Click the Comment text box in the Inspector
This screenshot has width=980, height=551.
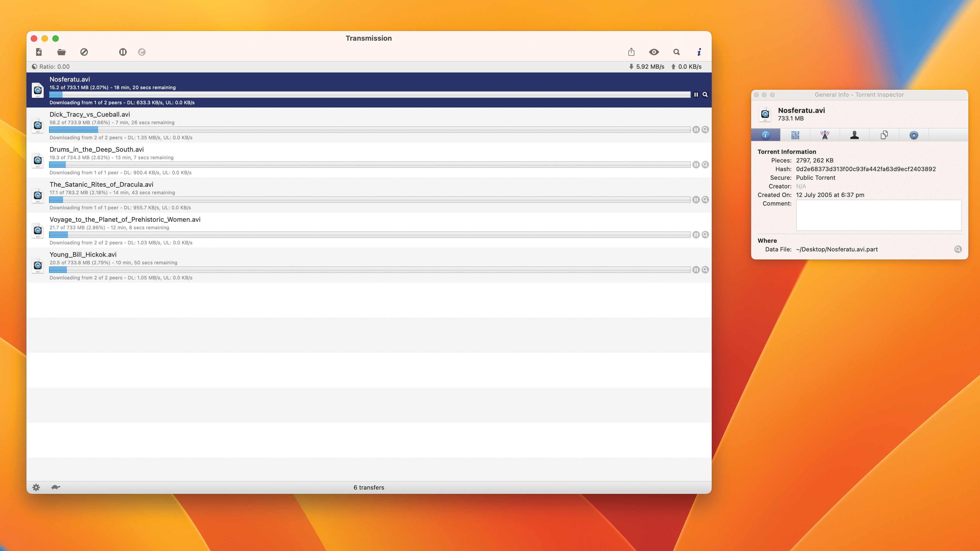point(879,215)
